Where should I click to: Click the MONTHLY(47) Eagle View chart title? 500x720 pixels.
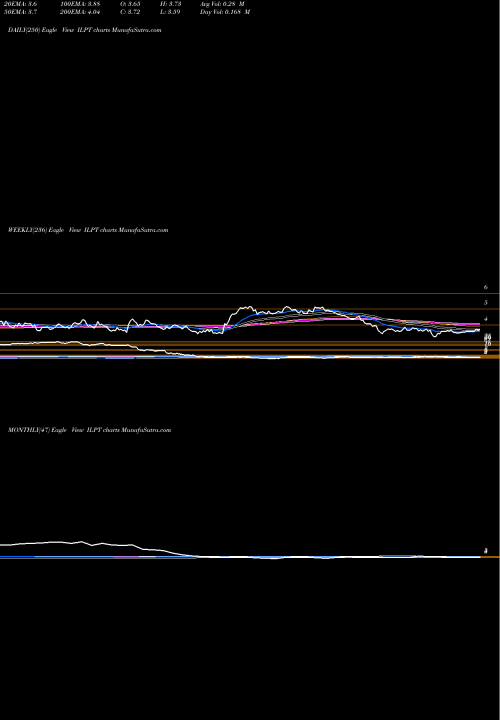point(89,430)
